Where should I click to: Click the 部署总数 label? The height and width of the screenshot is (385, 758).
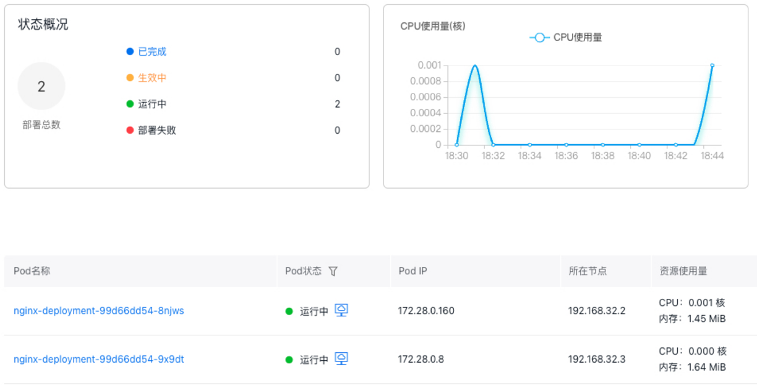click(x=42, y=125)
